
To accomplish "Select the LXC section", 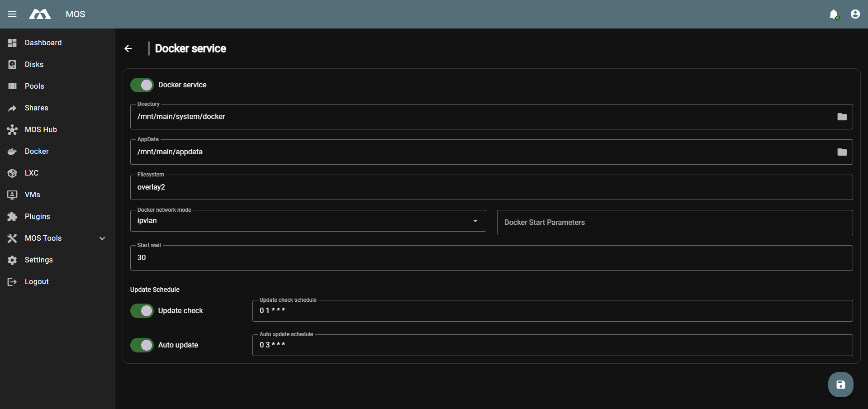I will tap(32, 173).
